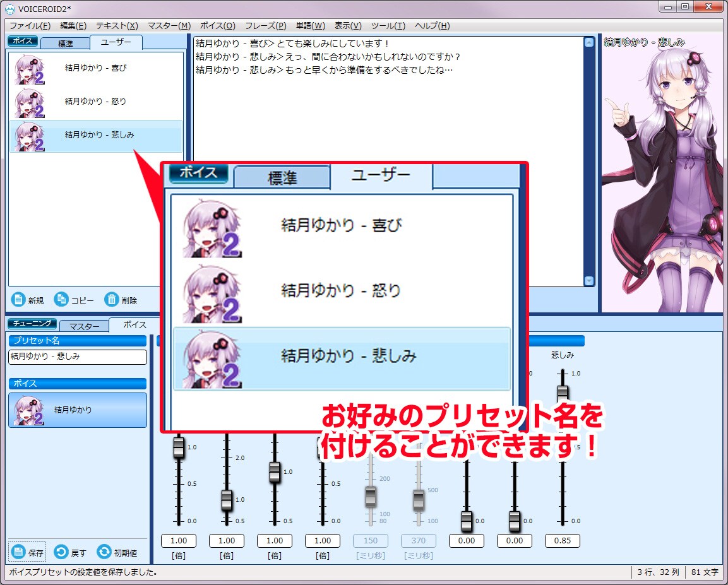Click the status message ボイスプリセットの設定値を保存しました。
728x585 pixels.
(x=83, y=572)
